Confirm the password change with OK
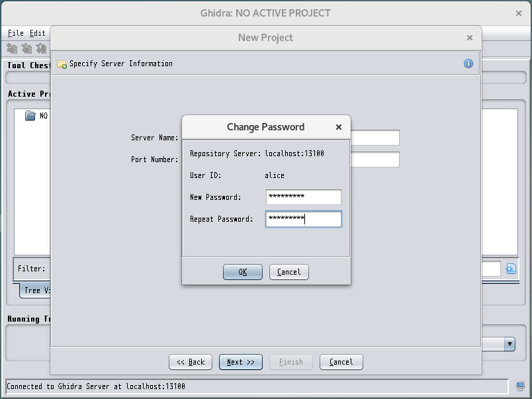 coord(243,272)
